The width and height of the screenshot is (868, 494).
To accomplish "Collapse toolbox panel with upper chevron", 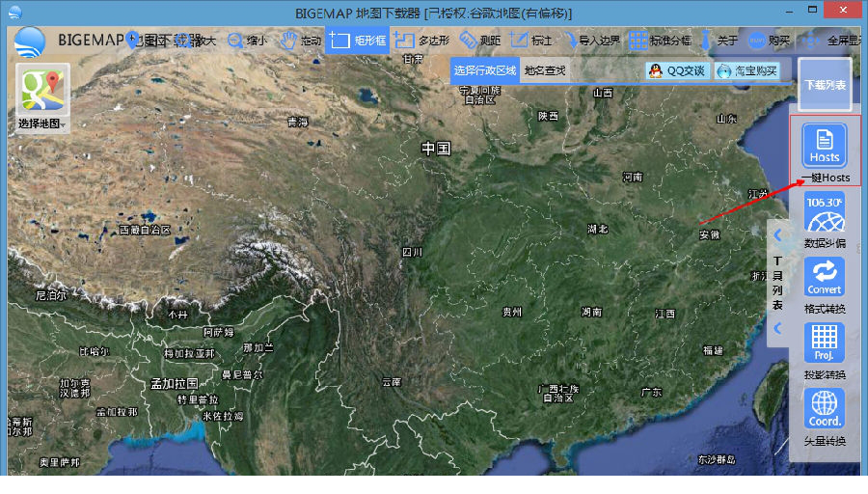I will click(777, 234).
